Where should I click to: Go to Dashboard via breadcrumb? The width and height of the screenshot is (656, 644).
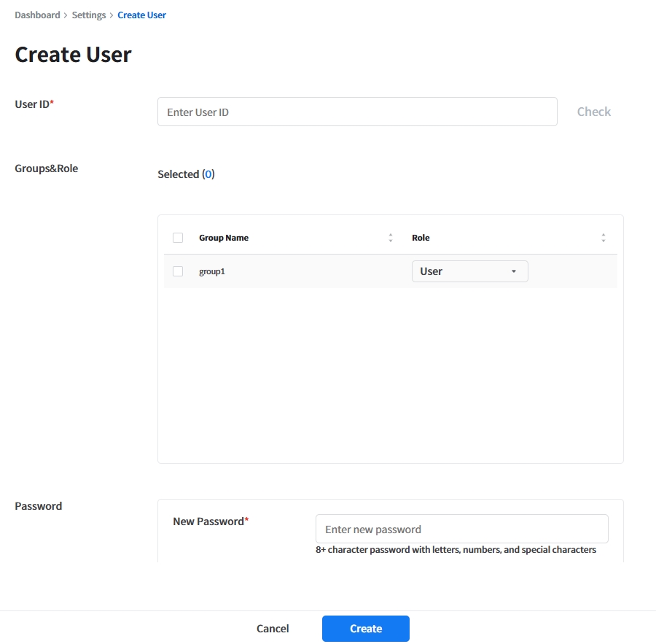[x=37, y=15]
